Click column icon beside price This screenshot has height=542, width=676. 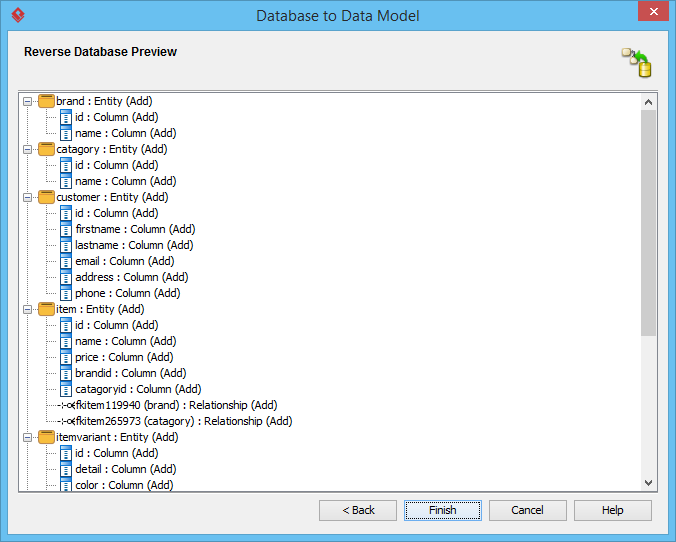66,357
